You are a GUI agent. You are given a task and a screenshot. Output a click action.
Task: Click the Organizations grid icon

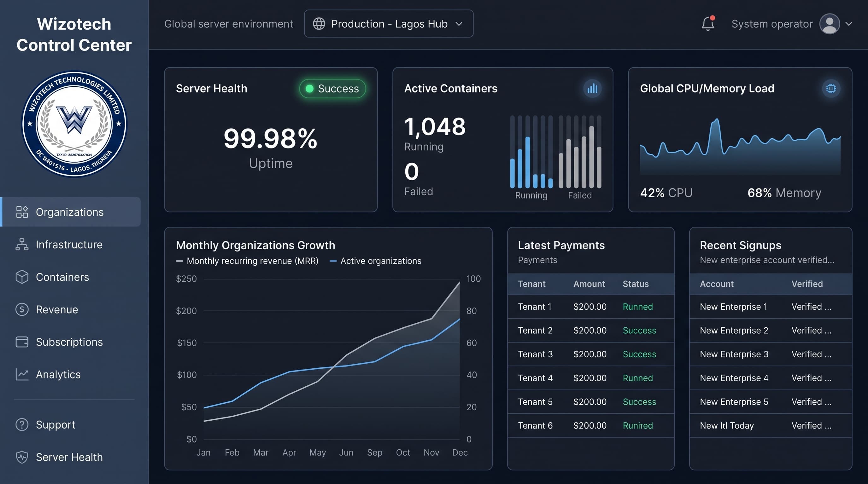tap(22, 212)
